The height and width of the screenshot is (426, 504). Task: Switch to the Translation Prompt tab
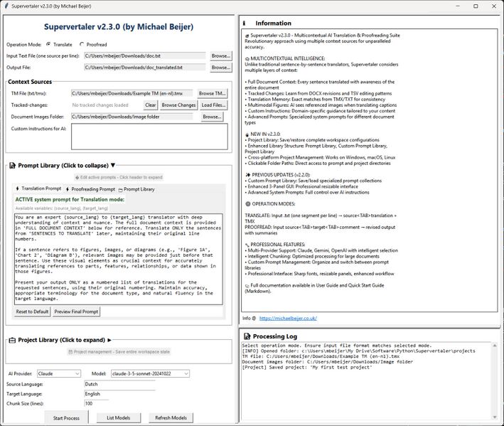point(38,188)
